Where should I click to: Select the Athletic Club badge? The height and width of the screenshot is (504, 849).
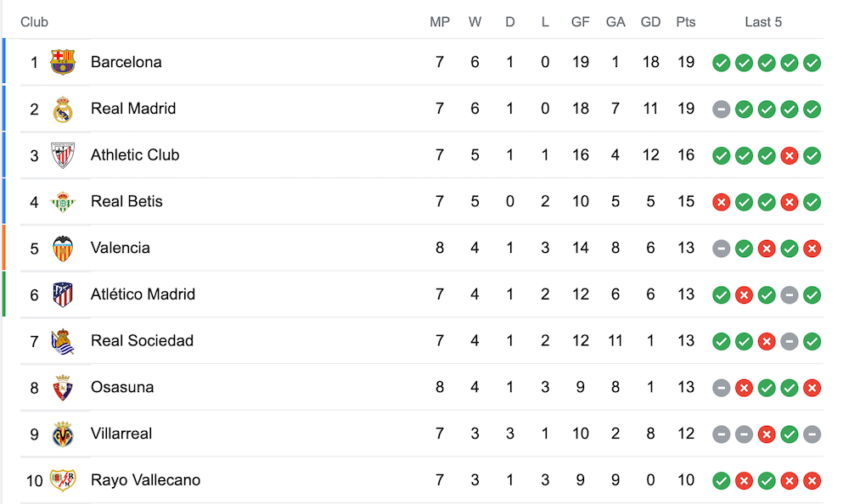(63, 155)
